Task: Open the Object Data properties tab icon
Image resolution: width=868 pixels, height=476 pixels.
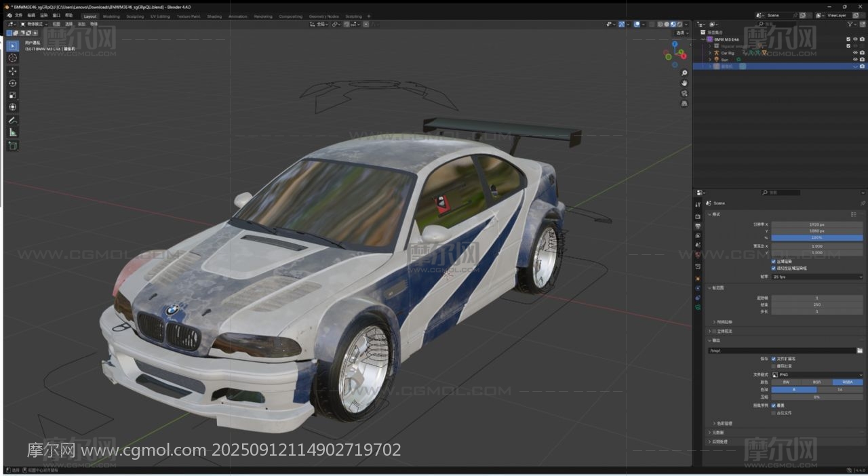Action: (698, 308)
